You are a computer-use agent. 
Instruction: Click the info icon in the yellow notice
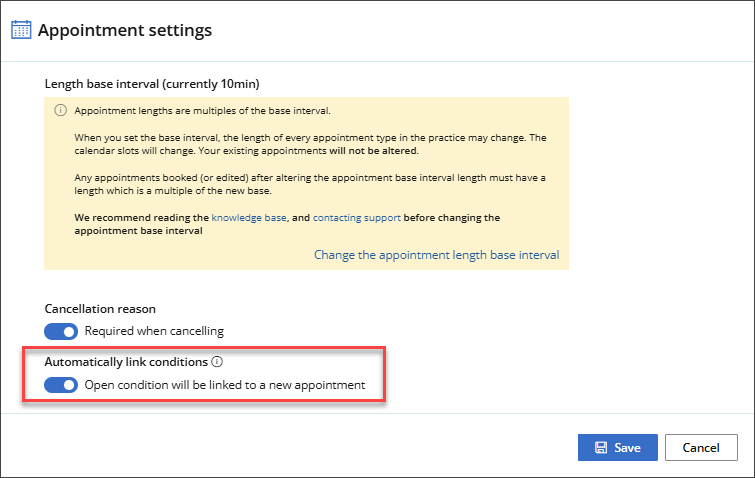pyautogui.click(x=60, y=111)
